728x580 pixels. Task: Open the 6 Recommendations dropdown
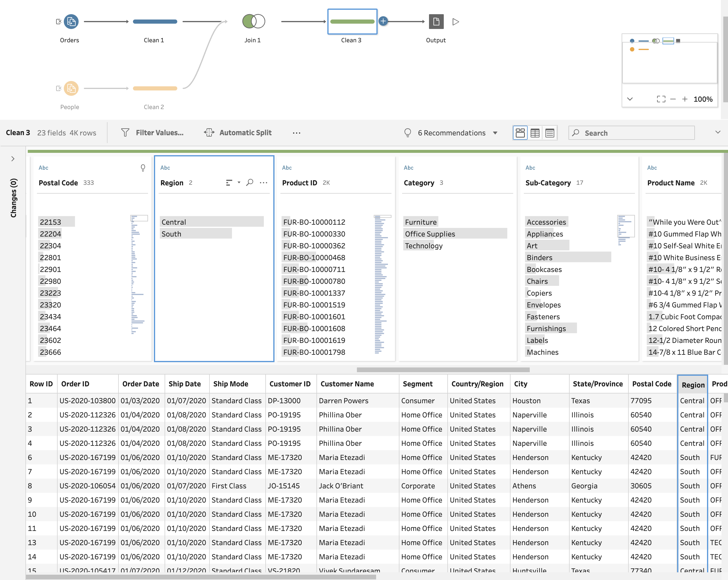[x=451, y=133]
